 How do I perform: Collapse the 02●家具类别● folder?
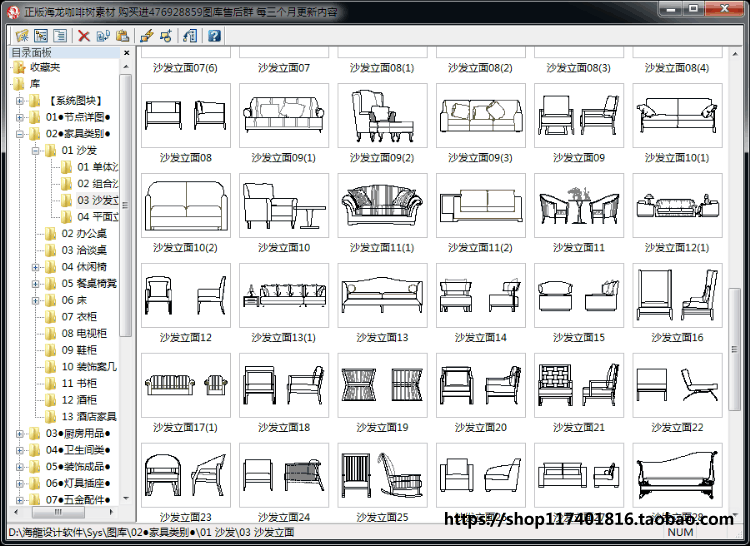pyautogui.click(x=20, y=134)
